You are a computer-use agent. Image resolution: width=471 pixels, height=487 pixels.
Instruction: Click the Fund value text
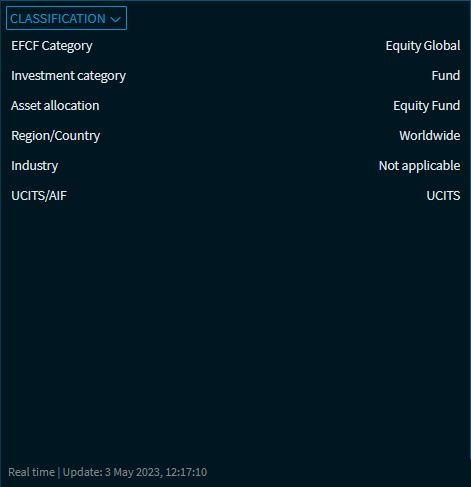click(446, 76)
